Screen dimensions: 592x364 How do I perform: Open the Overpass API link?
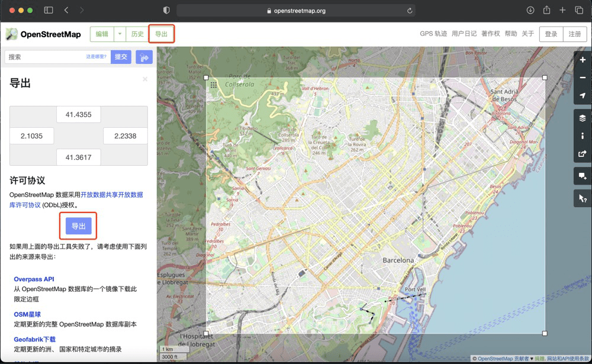(x=34, y=279)
